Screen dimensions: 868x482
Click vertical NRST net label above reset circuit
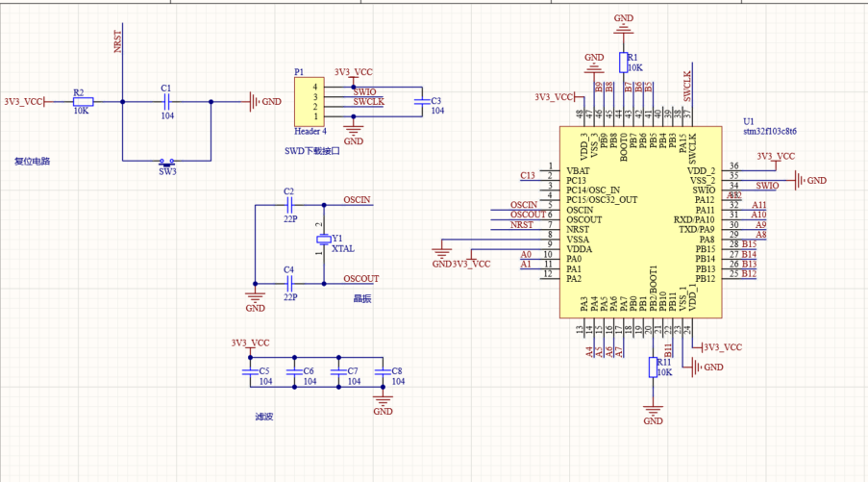pos(117,42)
